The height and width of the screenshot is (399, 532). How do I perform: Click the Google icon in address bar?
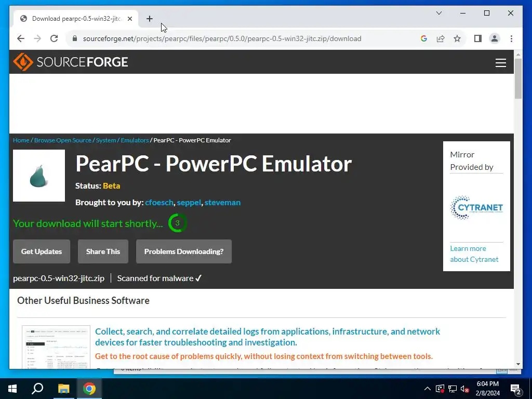[x=424, y=38]
